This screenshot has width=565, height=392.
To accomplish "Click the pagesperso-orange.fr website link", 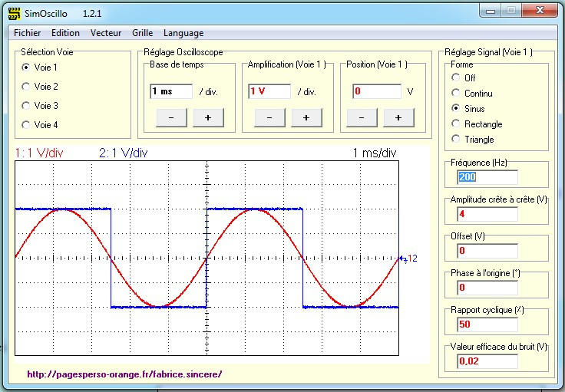I will tap(124, 374).
